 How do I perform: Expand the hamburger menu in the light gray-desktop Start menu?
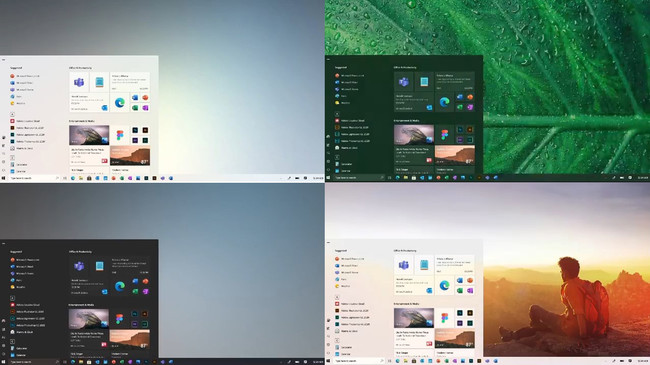click(x=3, y=60)
